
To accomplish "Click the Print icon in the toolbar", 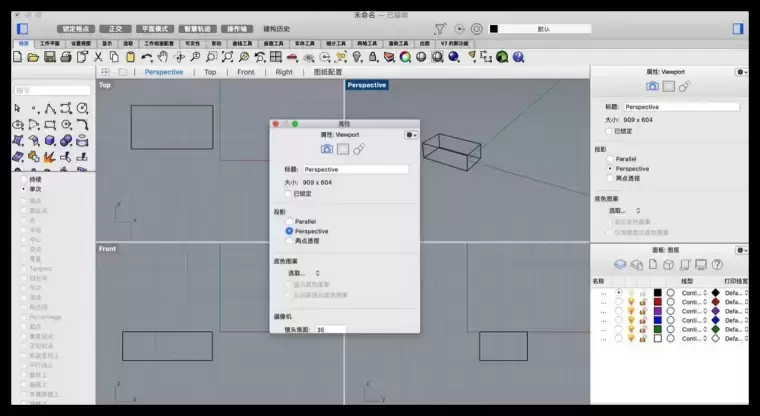I will pyautogui.click(x=65, y=57).
